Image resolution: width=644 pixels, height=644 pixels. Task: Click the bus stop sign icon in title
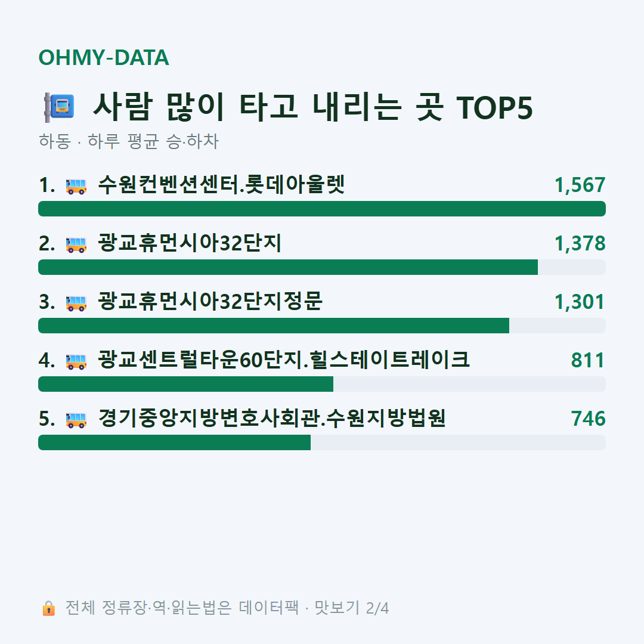(59, 107)
